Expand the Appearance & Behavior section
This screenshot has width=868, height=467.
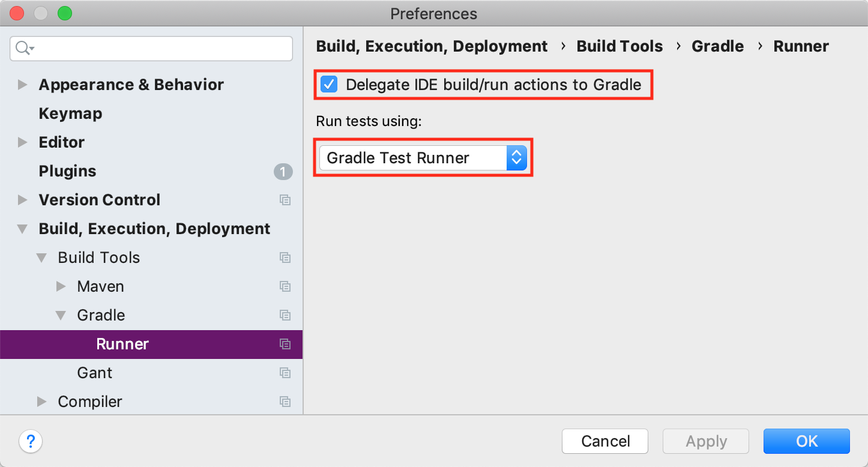click(x=23, y=85)
